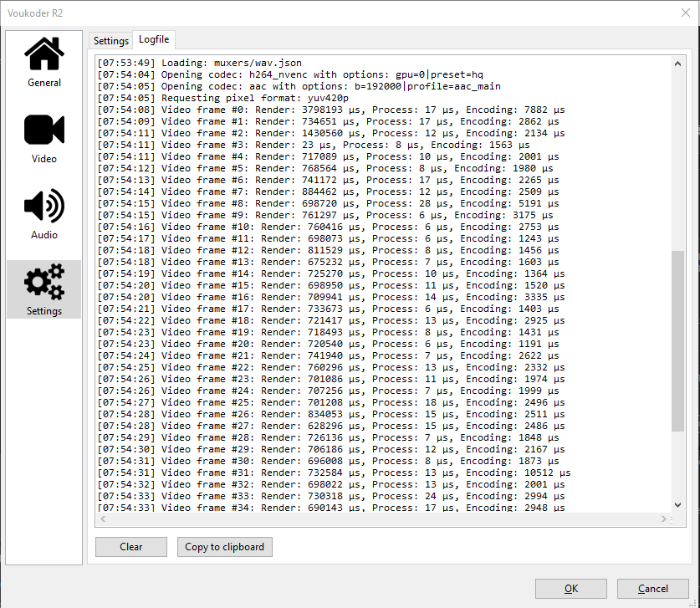
Task: Close the Voukoder R2 dialog
Action: [x=686, y=13]
